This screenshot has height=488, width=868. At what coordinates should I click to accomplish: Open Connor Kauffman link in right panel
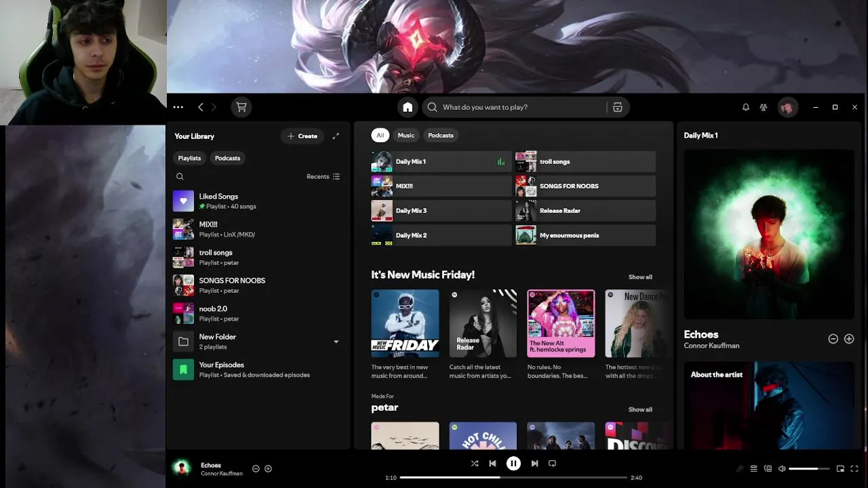[711, 346]
